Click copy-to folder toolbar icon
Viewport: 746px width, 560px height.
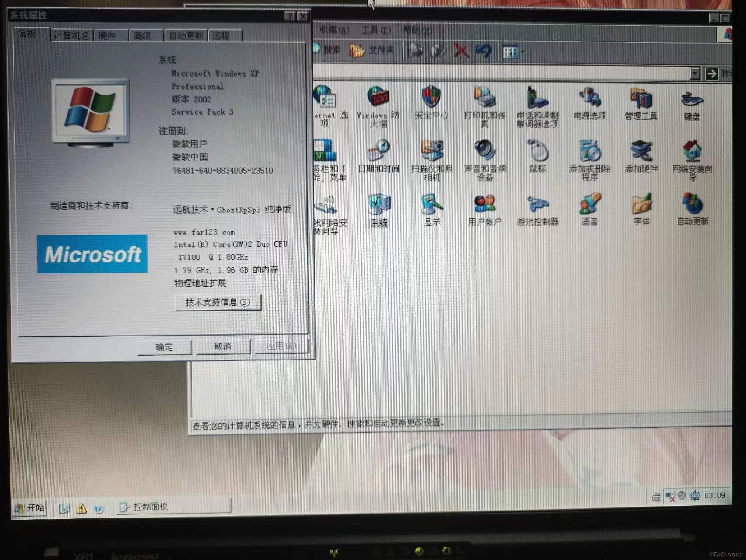438,51
